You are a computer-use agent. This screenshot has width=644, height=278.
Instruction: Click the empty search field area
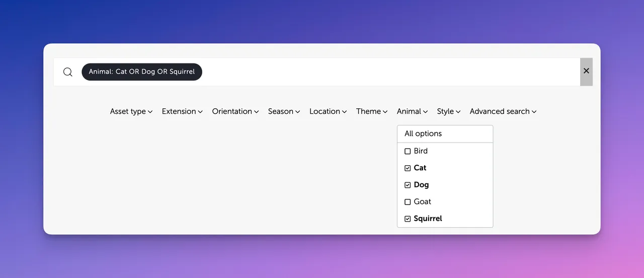click(387, 72)
